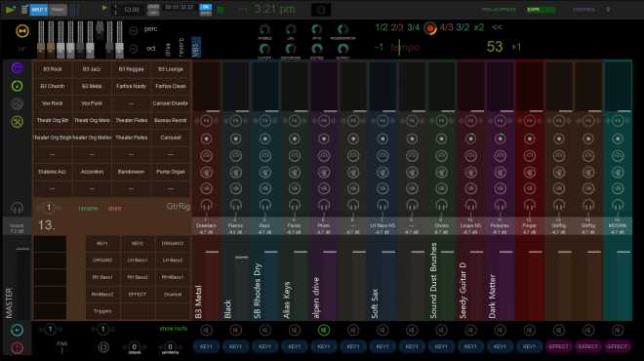Click third round icon on Sound Dust Brushes strip
This screenshot has width=644, height=361.
(x=441, y=156)
